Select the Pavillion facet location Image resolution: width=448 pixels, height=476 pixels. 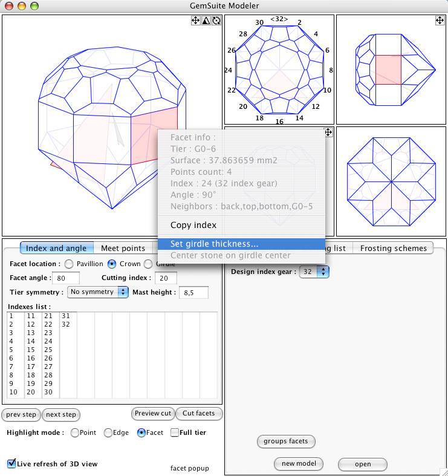69,264
